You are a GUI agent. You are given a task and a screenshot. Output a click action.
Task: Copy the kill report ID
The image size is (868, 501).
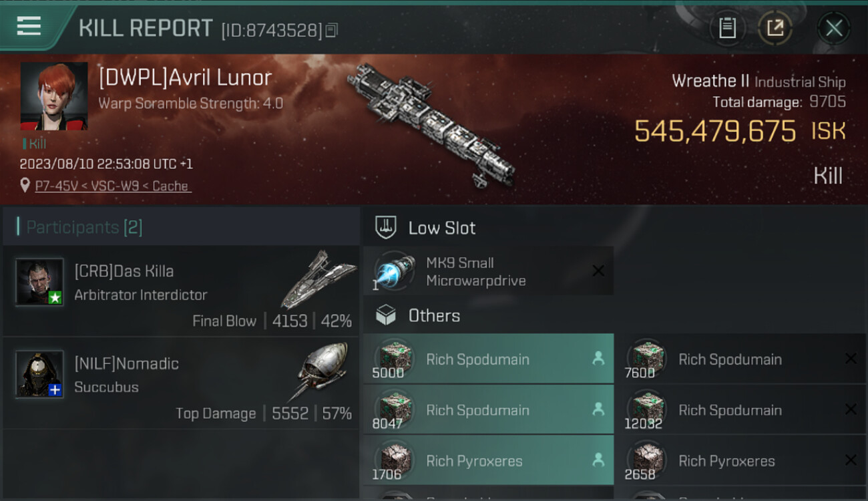point(332,29)
